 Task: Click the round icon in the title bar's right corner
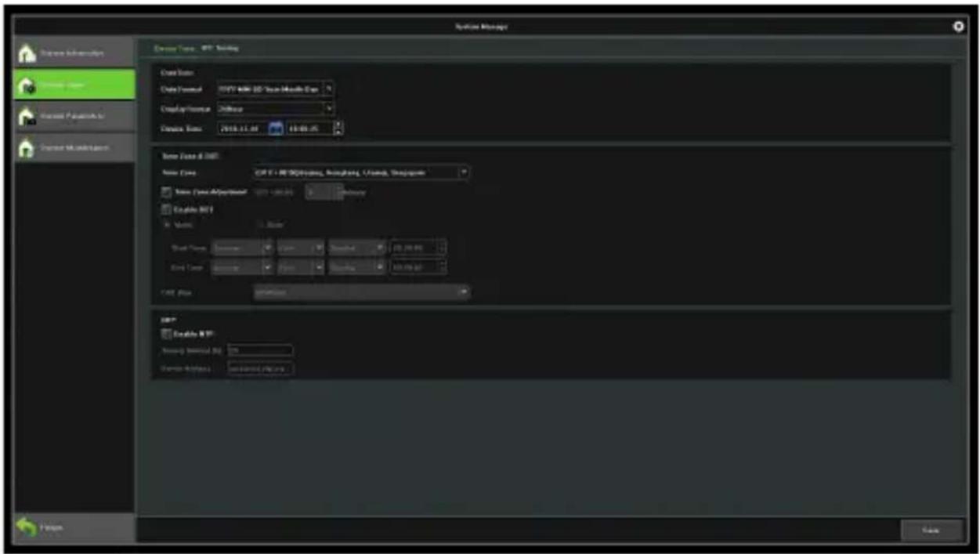point(957,27)
